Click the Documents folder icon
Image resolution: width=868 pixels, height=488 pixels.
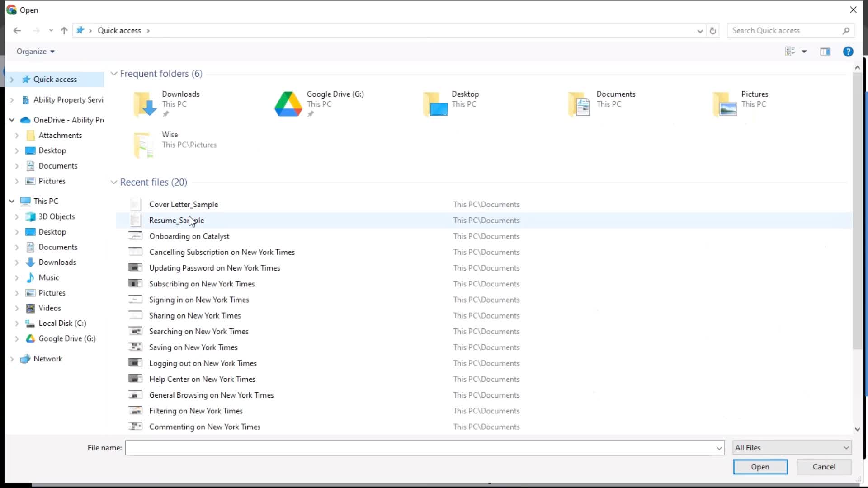(x=581, y=101)
